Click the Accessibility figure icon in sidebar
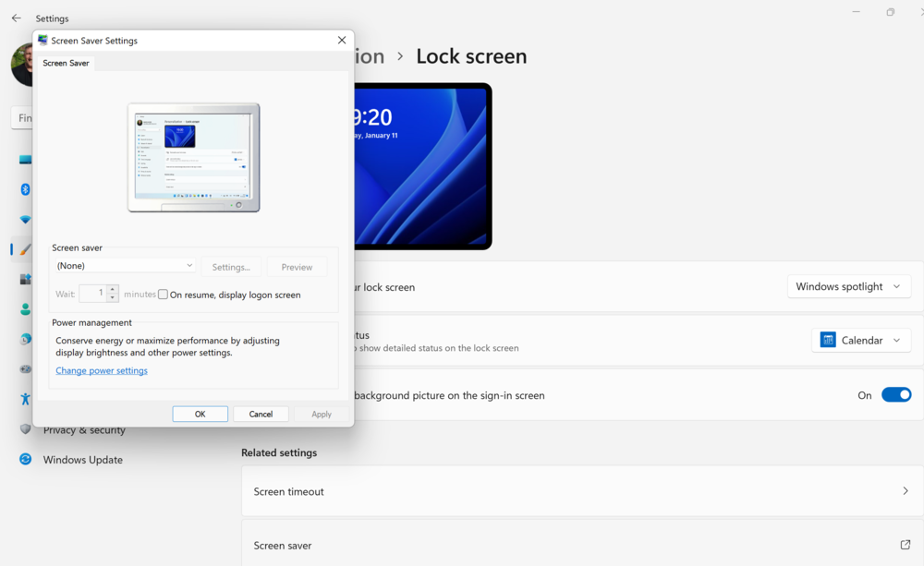This screenshot has height=566, width=924. (26, 399)
